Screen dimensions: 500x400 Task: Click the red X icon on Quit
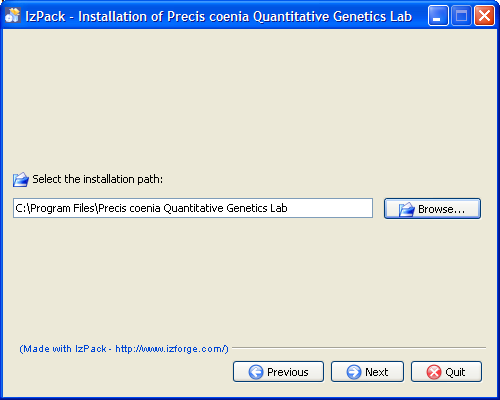[434, 372]
